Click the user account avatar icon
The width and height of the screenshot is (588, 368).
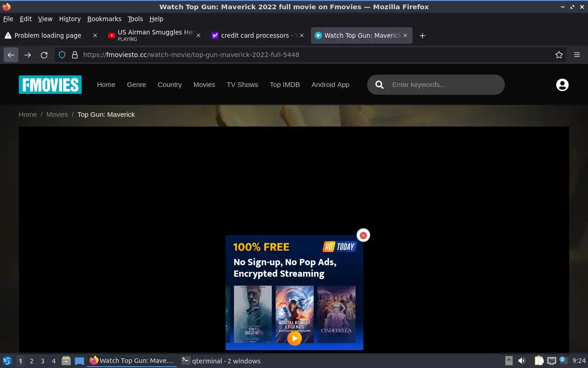[x=562, y=85]
